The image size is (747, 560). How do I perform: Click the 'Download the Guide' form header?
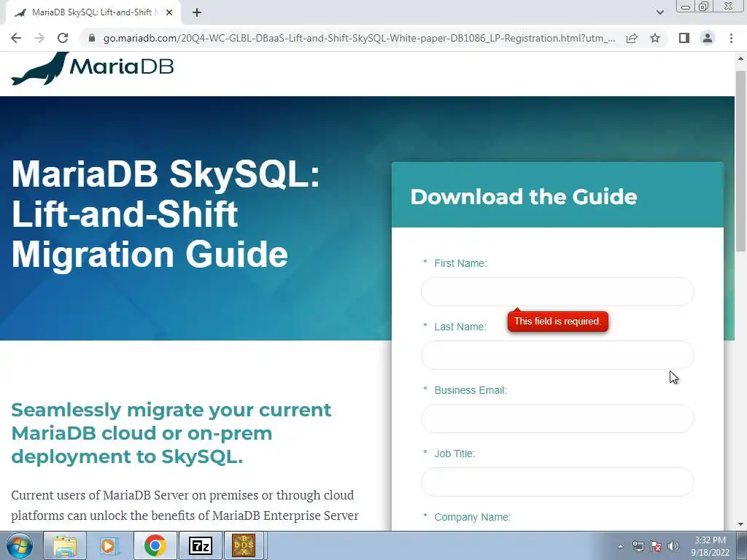tap(557, 195)
